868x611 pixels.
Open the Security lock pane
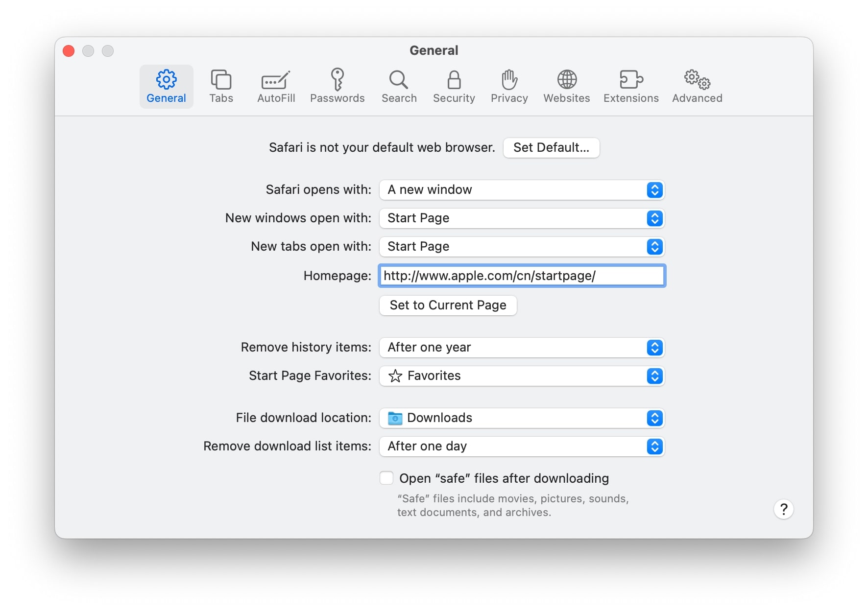click(454, 87)
